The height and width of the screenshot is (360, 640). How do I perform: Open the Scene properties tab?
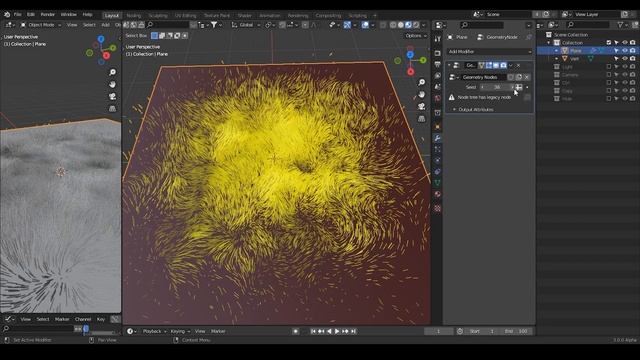438,87
